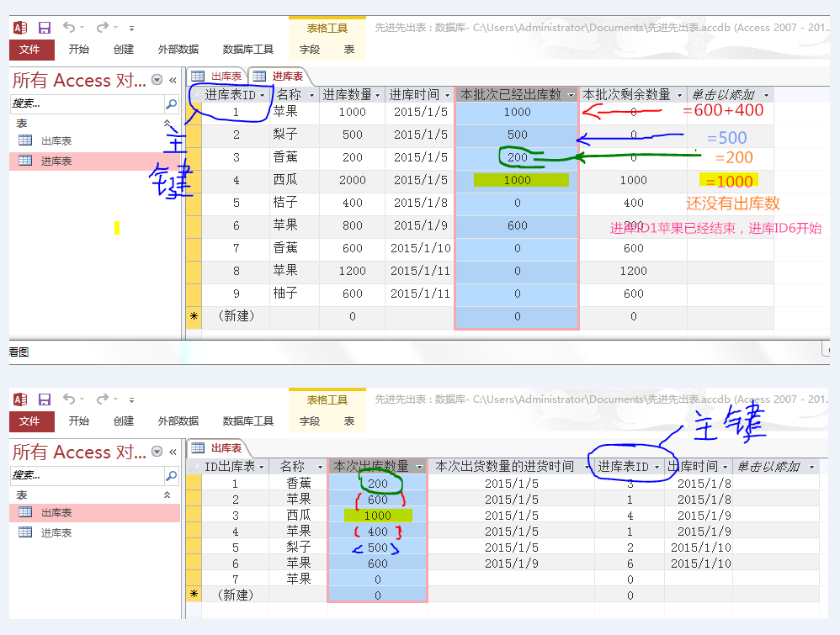840x635 pixels.
Task: Click the new-record asterisk row selector in 进库表
Action: [x=193, y=316]
